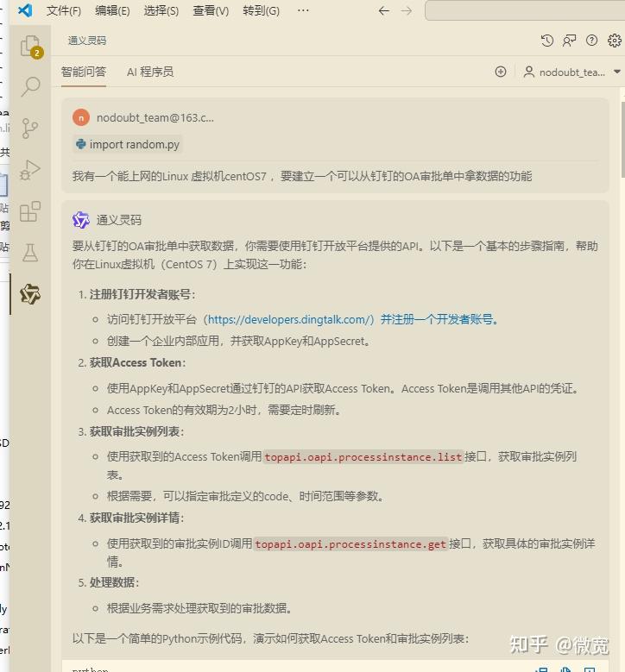
Task: Click the nodoubt_tea... account name
Action: pos(572,72)
